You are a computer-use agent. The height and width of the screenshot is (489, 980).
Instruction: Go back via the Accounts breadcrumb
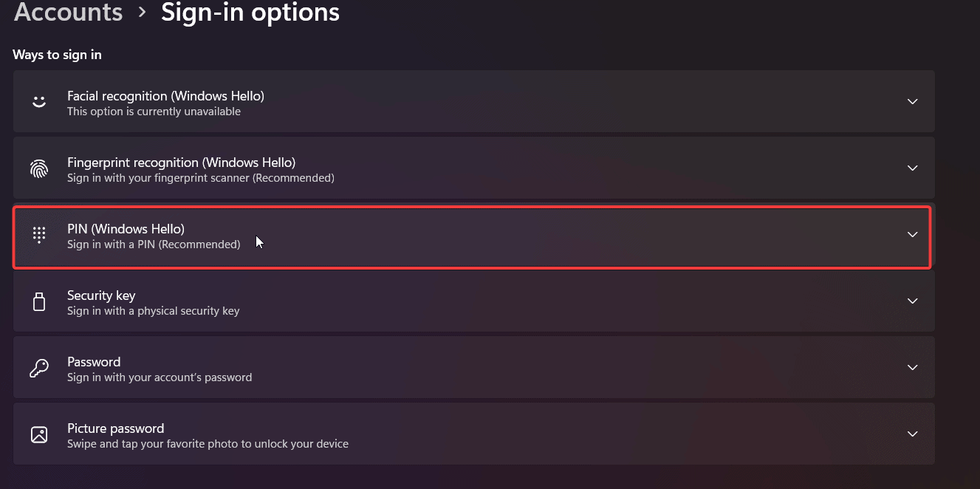pos(67,13)
